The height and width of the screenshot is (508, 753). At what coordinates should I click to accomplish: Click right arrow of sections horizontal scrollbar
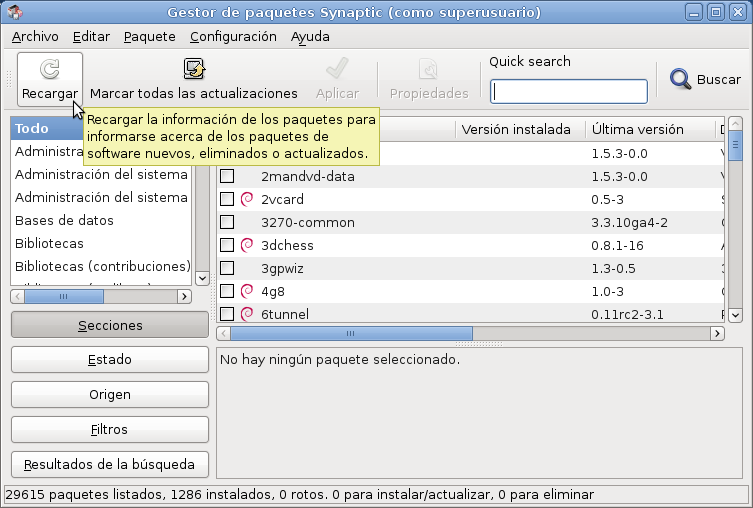pyautogui.click(x=184, y=297)
